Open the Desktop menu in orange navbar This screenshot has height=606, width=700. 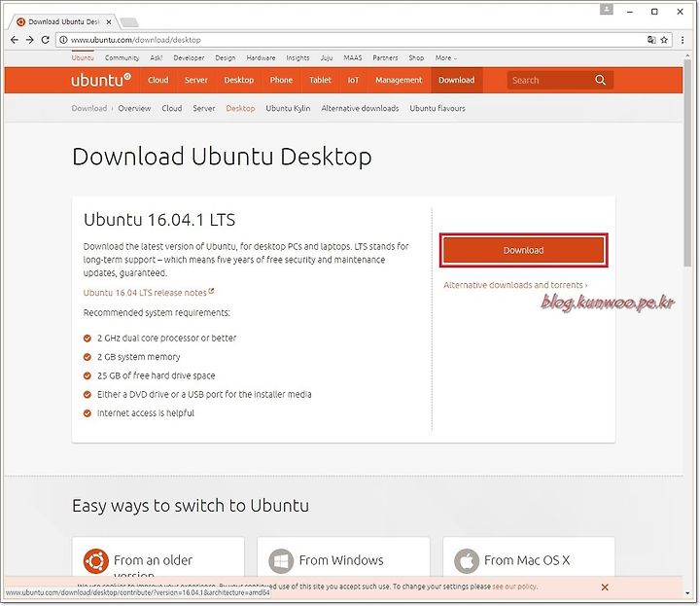pos(239,80)
